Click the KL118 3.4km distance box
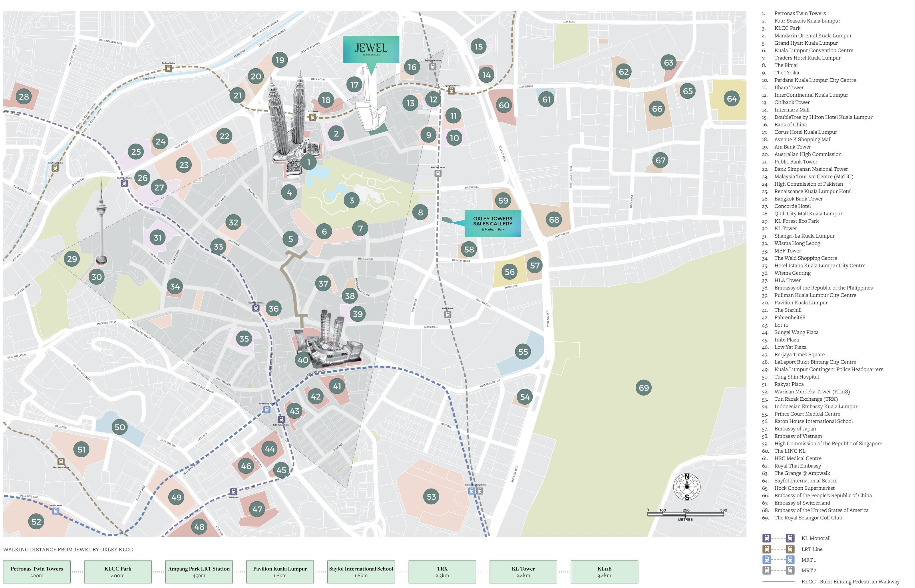This screenshot has width=915, height=588. click(604, 572)
